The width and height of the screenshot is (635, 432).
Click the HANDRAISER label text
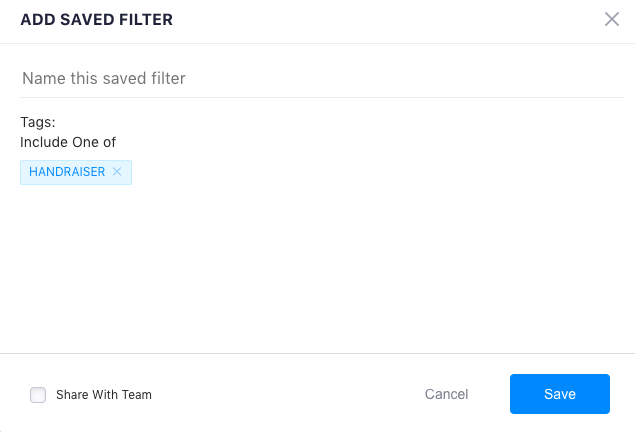(67, 172)
